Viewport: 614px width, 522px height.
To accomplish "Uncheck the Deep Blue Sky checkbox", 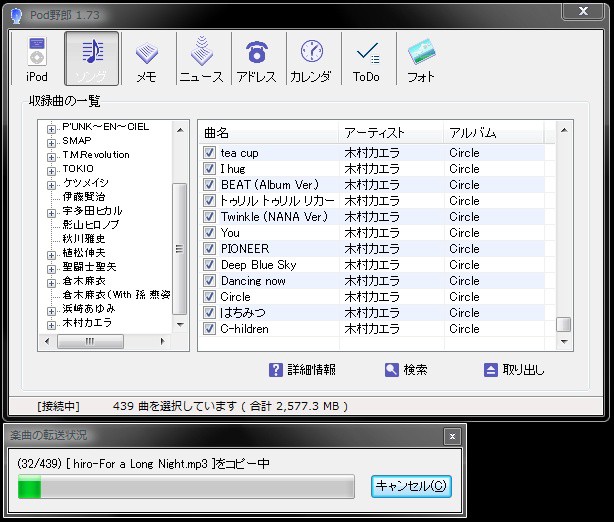I will [209, 265].
